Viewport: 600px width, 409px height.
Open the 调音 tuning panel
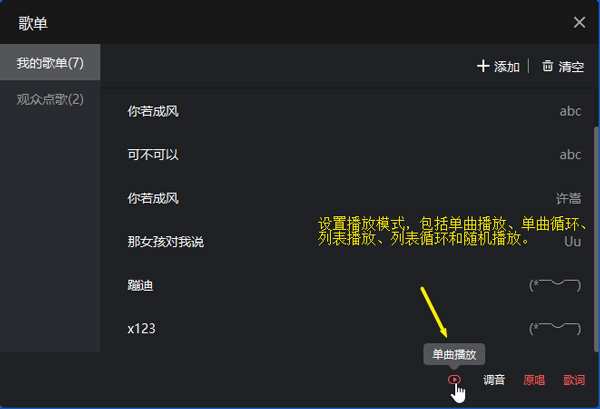(494, 380)
